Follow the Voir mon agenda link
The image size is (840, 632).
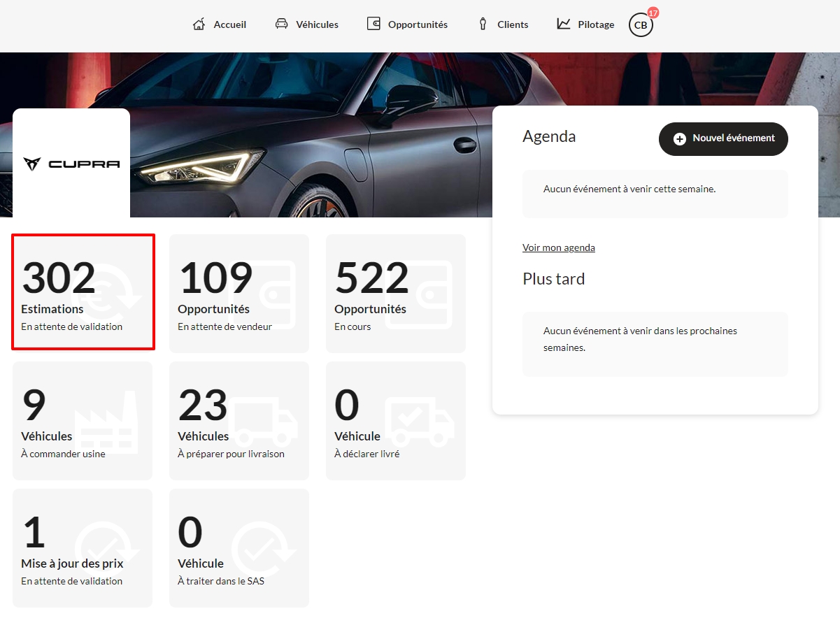tap(559, 247)
